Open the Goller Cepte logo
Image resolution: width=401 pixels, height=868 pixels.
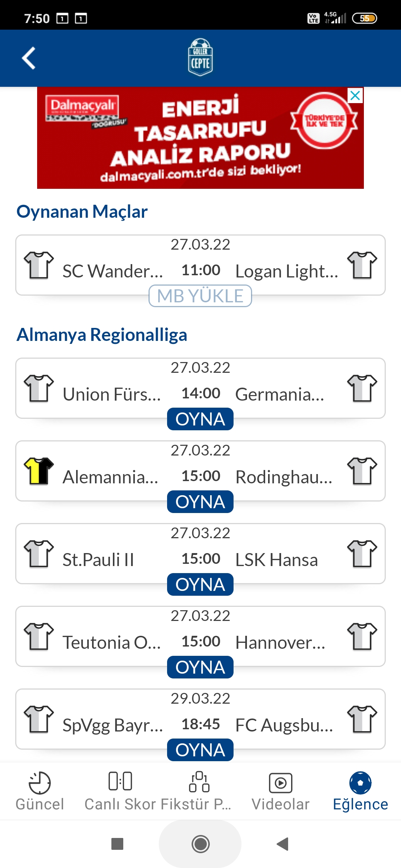pos(200,57)
